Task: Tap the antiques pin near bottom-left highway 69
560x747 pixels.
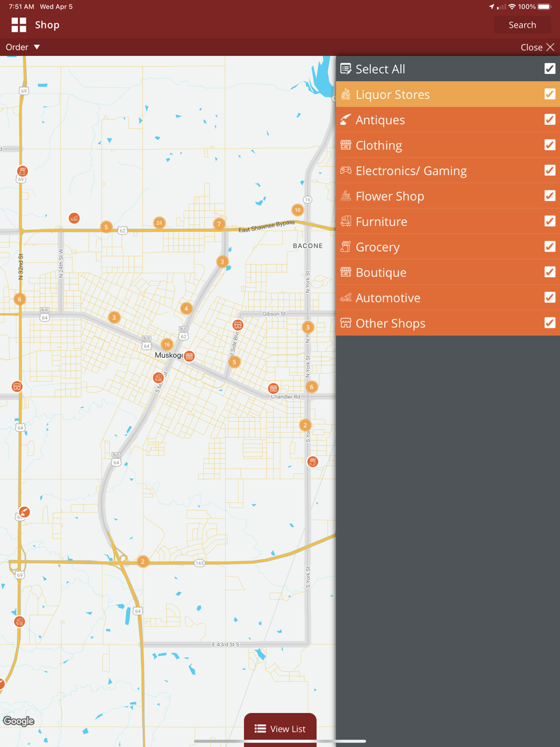Action: pos(24,512)
